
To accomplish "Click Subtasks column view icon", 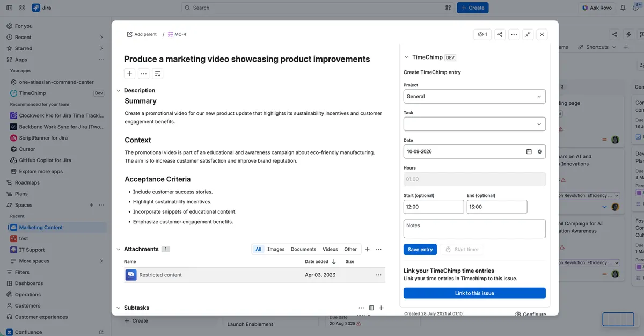I will coord(371,308).
